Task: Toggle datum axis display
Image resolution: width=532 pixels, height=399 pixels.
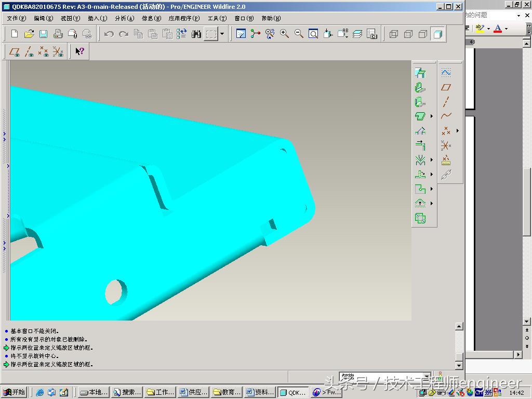Action: (x=29, y=51)
